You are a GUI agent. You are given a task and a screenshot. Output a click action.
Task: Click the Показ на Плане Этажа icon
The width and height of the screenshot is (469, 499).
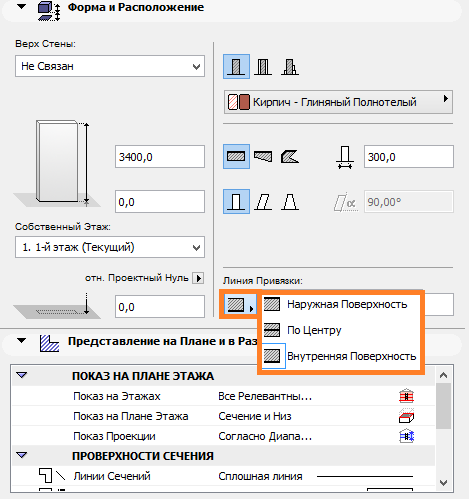406,416
